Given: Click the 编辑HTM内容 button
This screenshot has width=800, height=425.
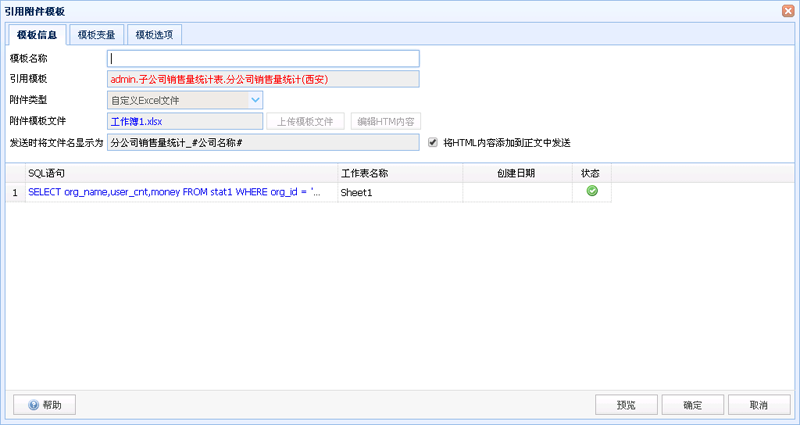Looking at the screenshot, I should 385,121.
